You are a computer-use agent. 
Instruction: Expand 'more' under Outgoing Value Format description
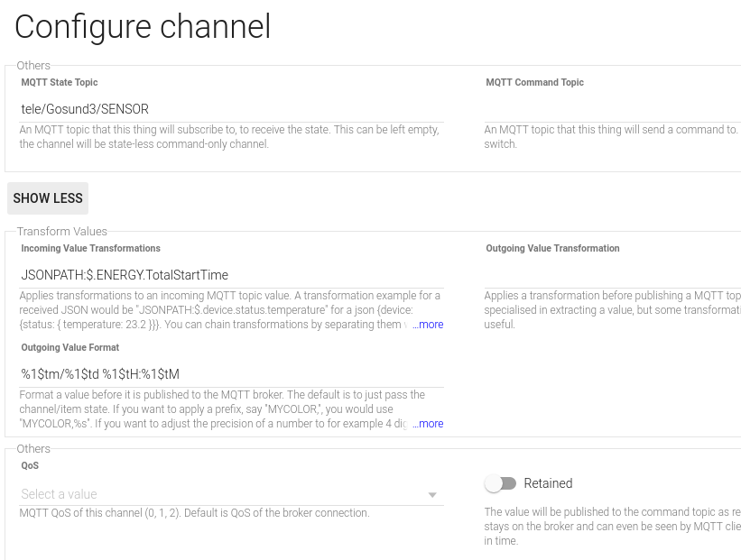pos(431,424)
